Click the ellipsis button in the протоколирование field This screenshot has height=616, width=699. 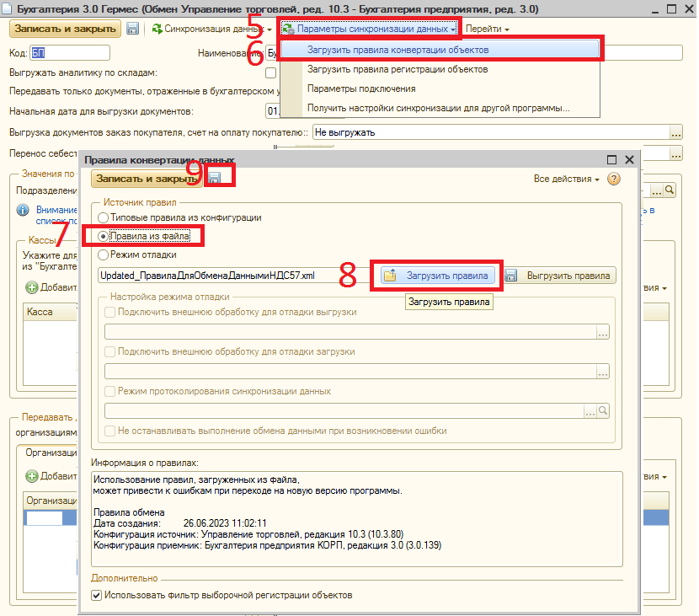pos(590,411)
